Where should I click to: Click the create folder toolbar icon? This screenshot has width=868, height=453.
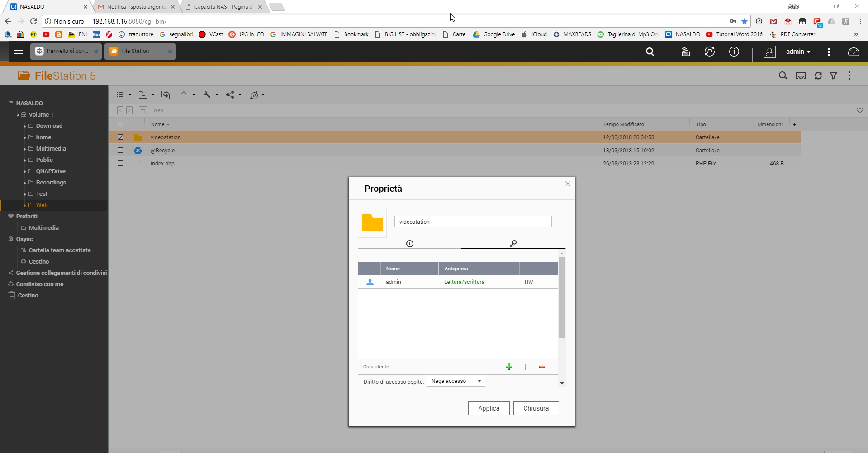(143, 95)
